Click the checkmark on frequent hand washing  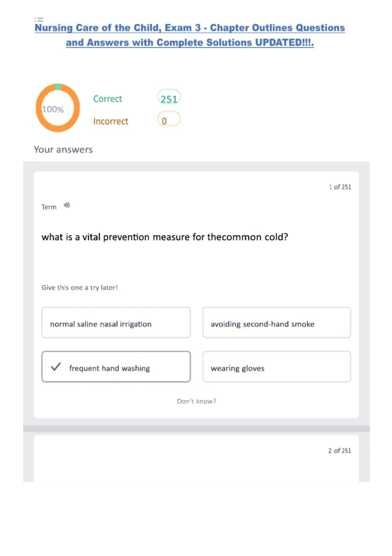pyautogui.click(x=56, y=367)
